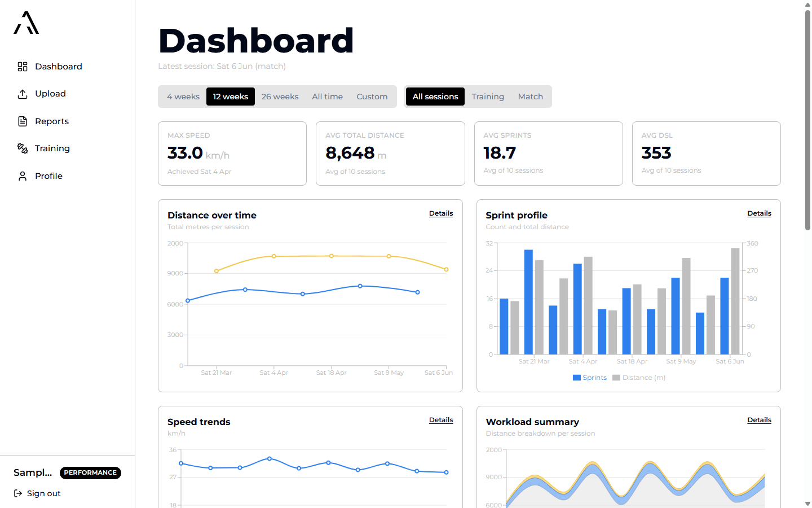Open Details for Workload summary
Screen dimensions: 812x508
point(759,420)
